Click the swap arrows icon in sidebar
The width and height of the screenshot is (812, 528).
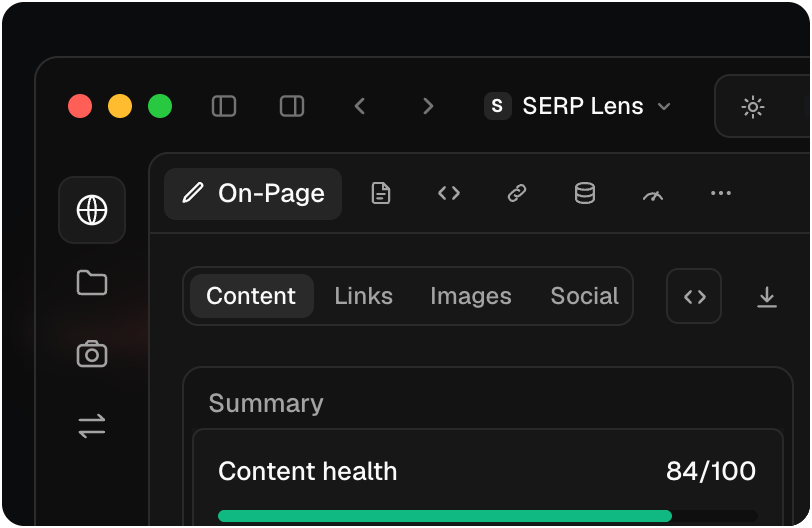tap(92, 426)
